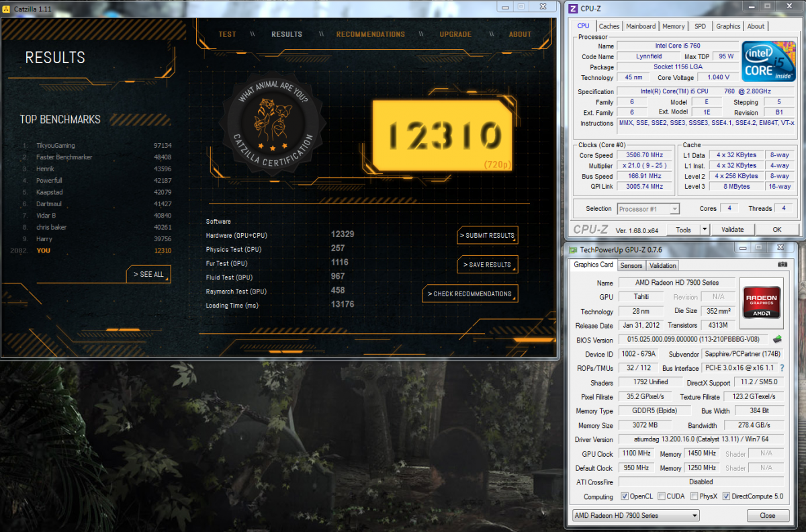
Task: Toggle the PhysX checkbox in GPU-Z
Action: [x=695, y=496]
